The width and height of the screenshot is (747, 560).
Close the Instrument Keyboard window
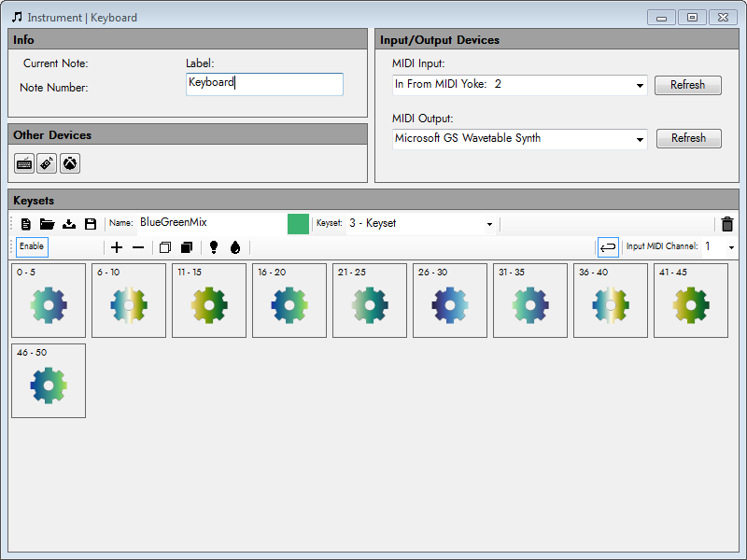[723, 18]
